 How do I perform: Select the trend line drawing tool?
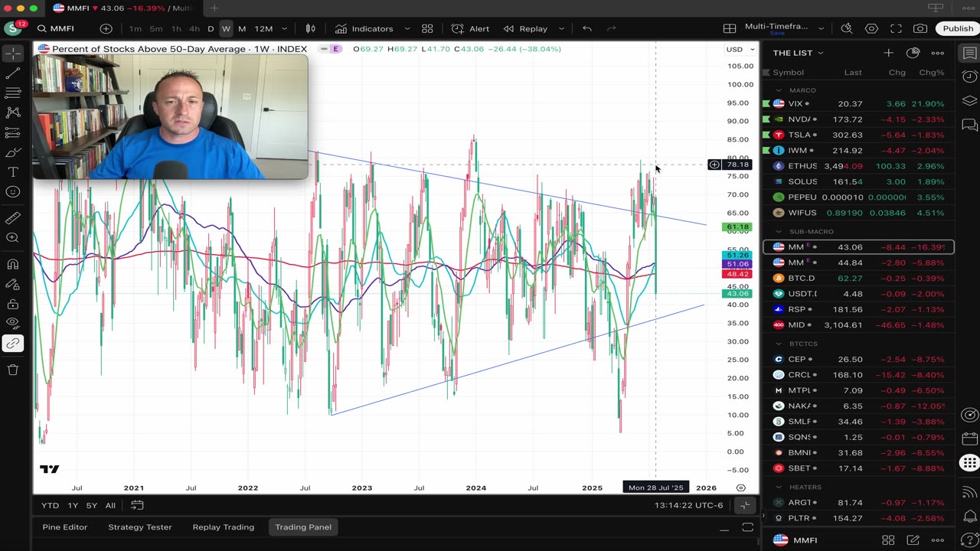(x=13, y=73)
